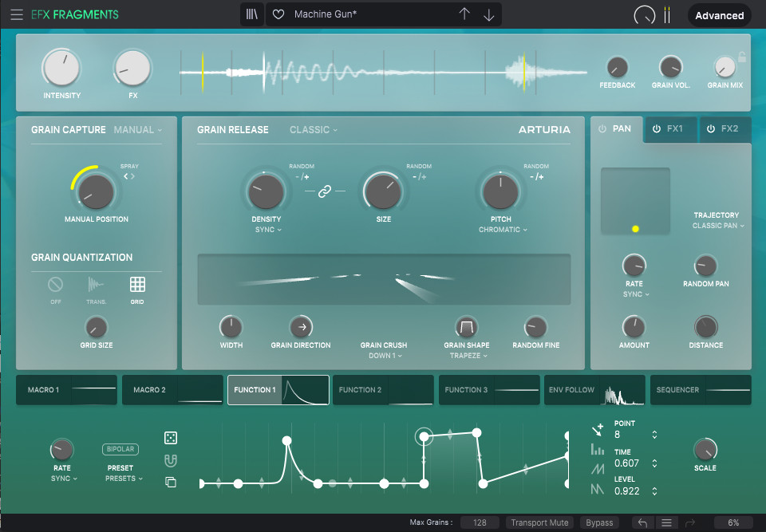Select the Env Follow tab
This screenshot has height=532, width=766.
594,390
